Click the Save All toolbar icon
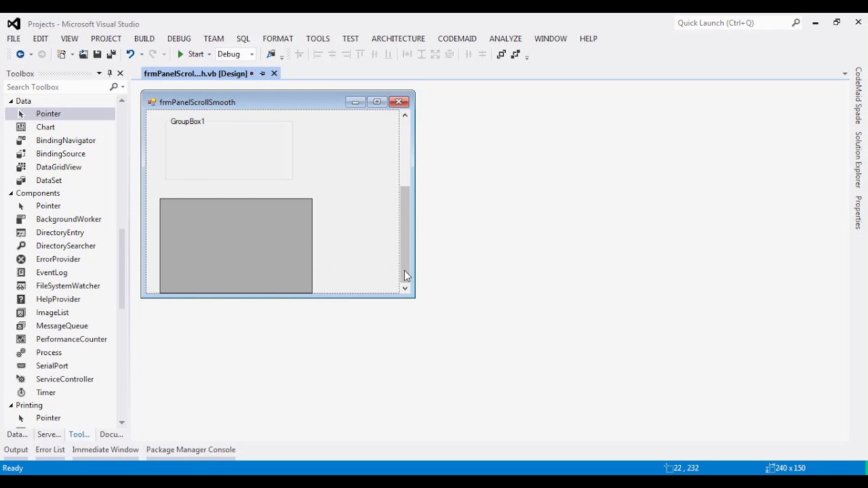Screen dimensions: 868x488 tap(111, 54)
